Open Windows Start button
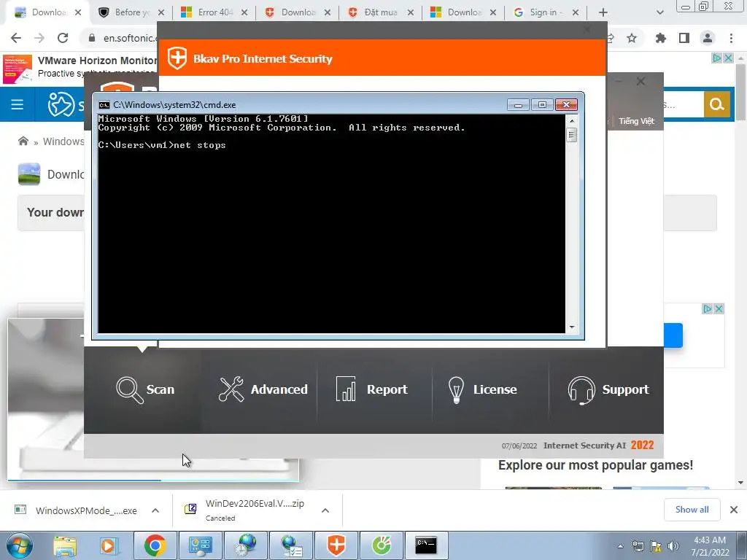This screenshot has height=560, width=747. tap(20, 545)
